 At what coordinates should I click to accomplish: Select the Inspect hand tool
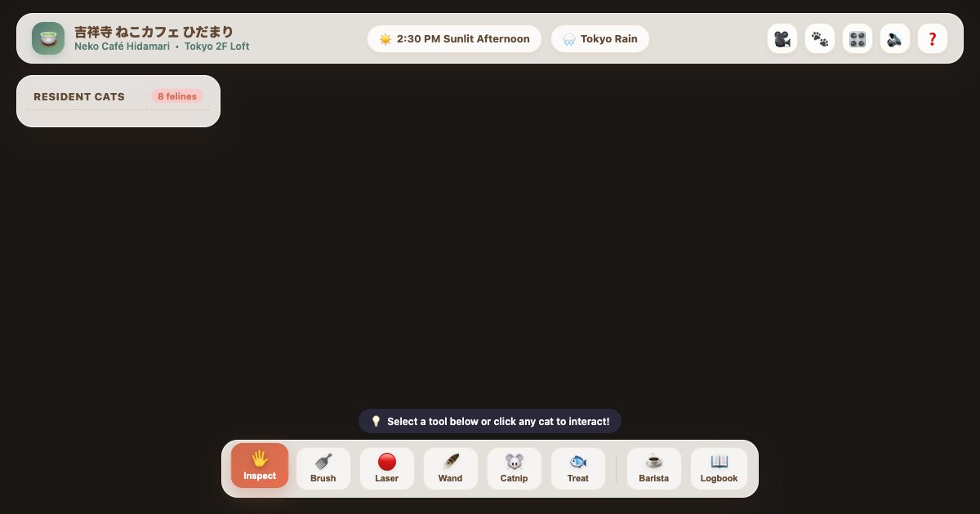coord(260,466)
